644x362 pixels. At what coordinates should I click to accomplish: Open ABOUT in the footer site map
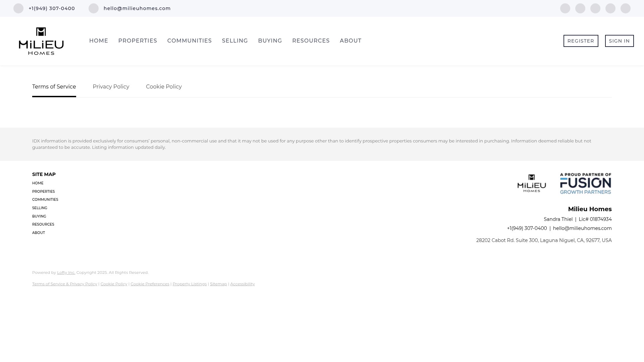click(x=39, y=233)
